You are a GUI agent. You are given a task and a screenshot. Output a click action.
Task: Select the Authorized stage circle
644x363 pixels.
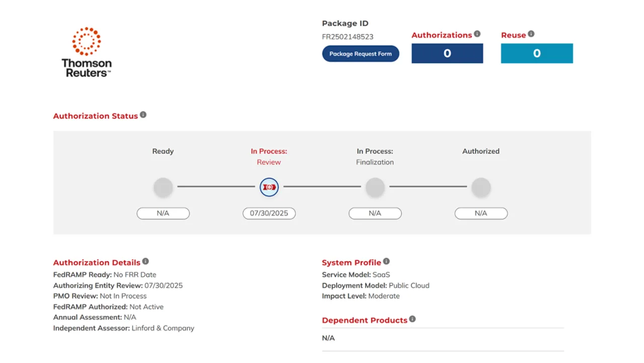[x=481, y=187]
